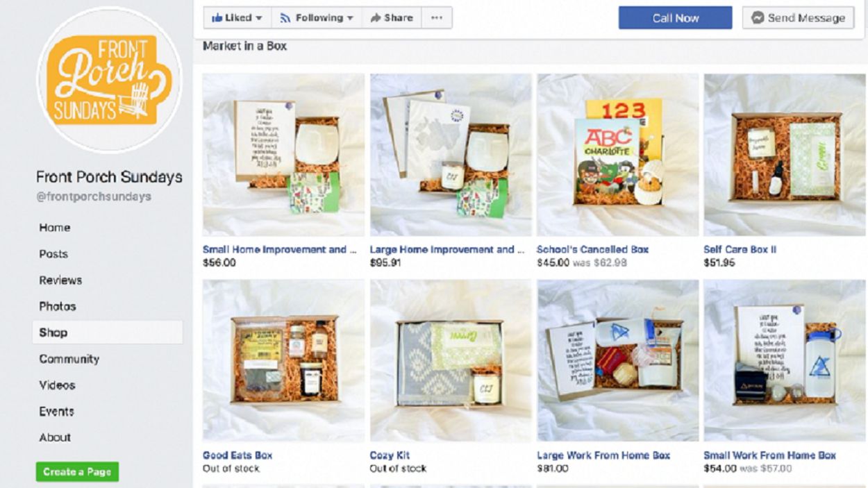Viewport: 868px width, 488px height.
Task: Open the three-dots more options button
Action: (x=436, y=18)
